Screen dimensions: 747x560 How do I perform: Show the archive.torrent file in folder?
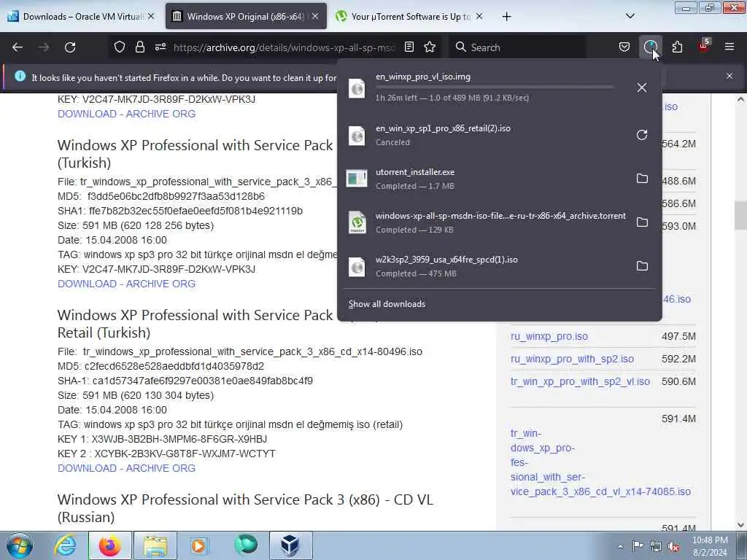click(x=642, y=222)
